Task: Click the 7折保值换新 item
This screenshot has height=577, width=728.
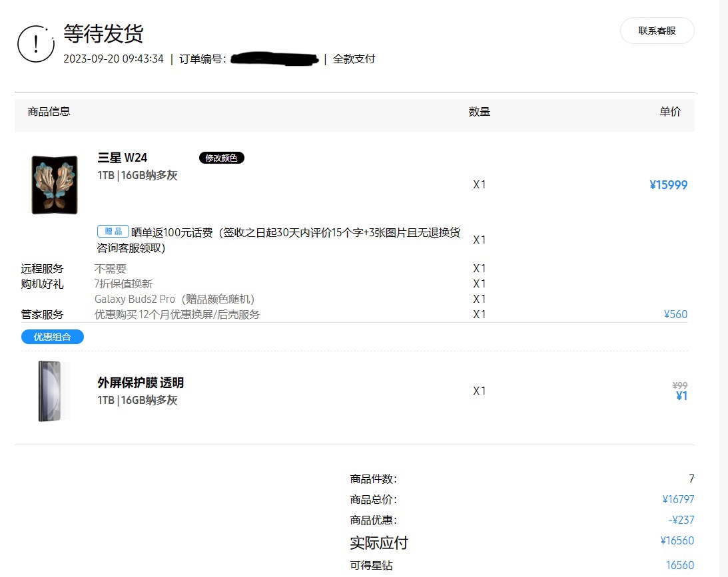Action: 123,284
